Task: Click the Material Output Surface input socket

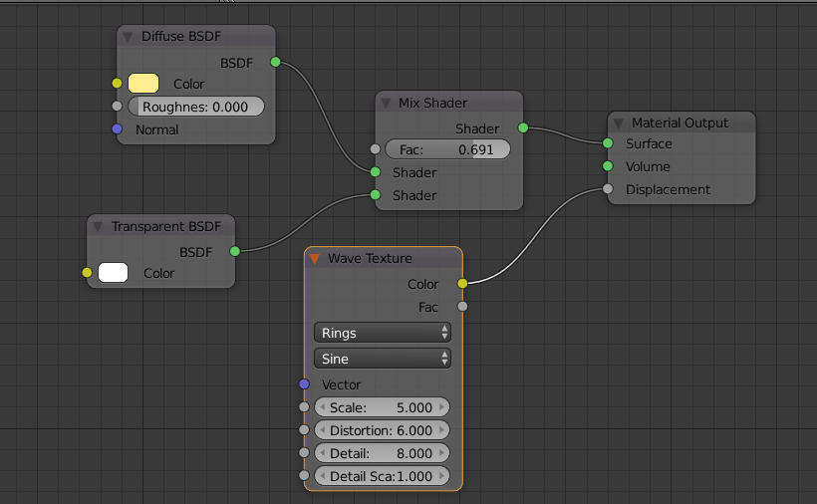Action: 608,143
